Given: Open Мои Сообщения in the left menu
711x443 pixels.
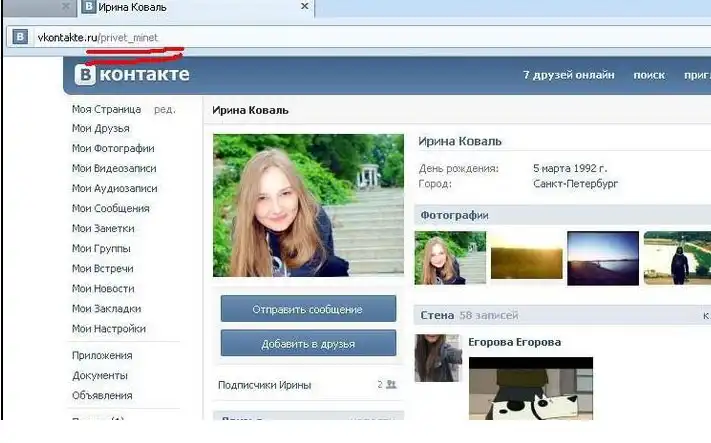Looking at the screenshot, I should click(110, 209).
